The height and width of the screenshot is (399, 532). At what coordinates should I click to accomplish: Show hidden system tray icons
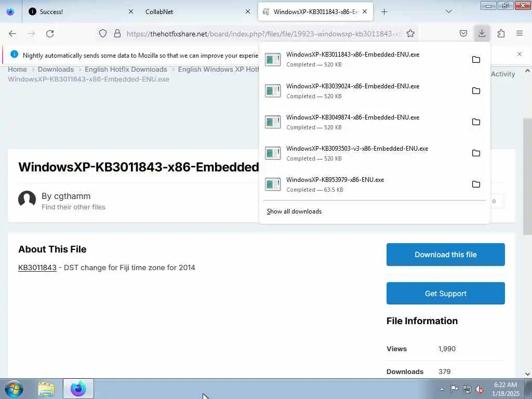(x=442, y=389)
